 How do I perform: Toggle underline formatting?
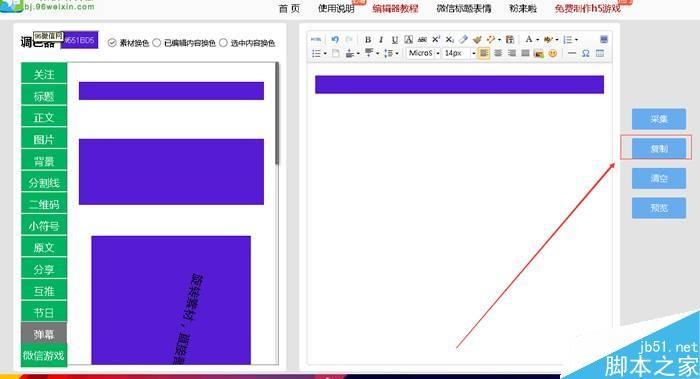395,40
